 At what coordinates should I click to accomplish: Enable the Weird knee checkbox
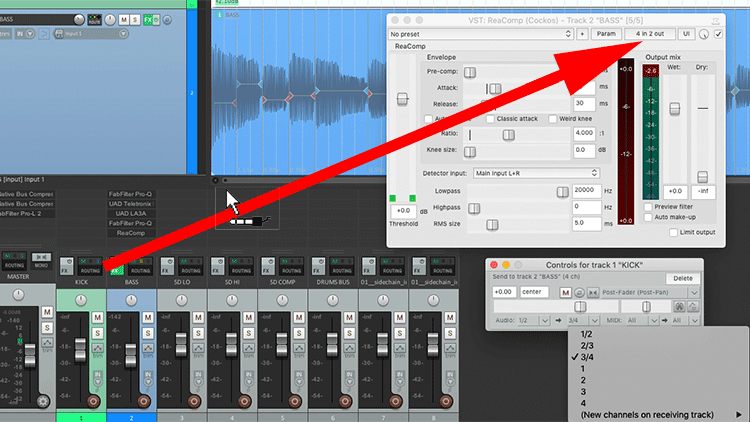pos(552,119)
